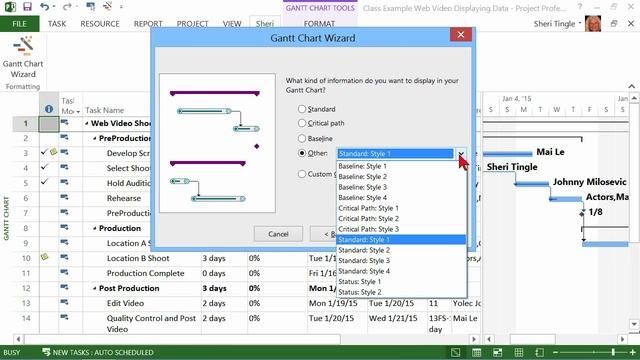Image resolution: width=640 pixels, height=360 pixels.
Task: Open the FILE tab
Action: tap(19, 24)
